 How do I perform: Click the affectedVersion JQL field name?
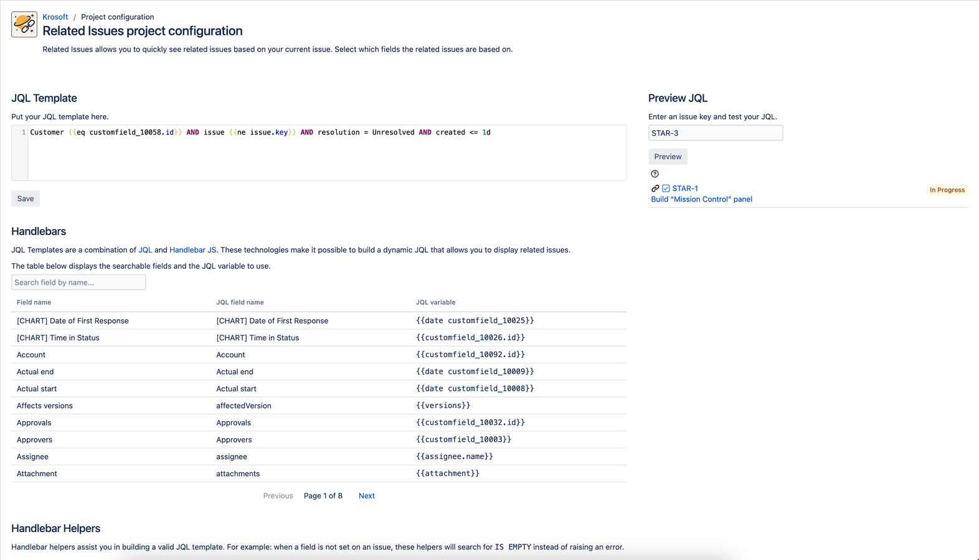coord(244,406)
